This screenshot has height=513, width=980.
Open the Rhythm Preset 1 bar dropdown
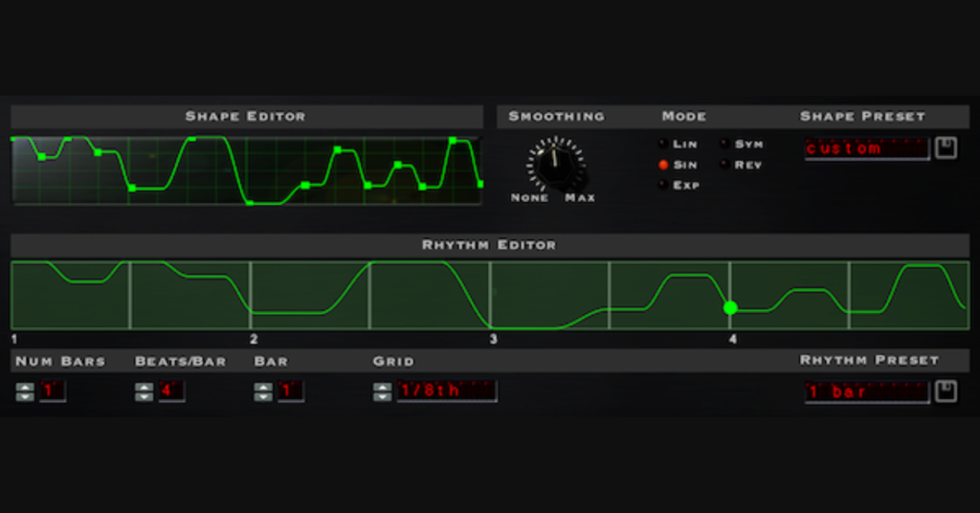coord(866,391)
